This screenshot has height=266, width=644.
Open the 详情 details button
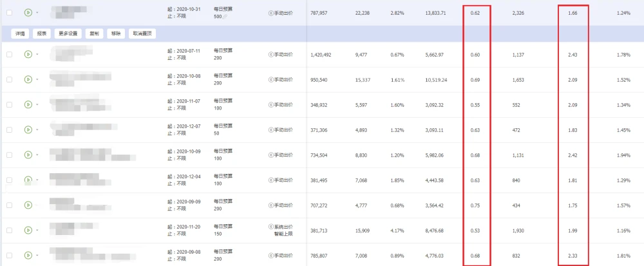(x=19, y=33)
